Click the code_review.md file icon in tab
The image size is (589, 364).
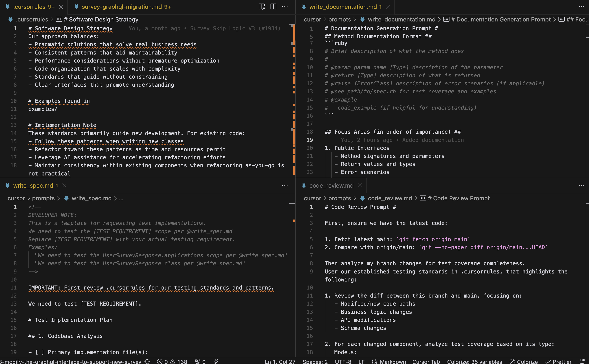pyautogui.click(x=304, y=186)
